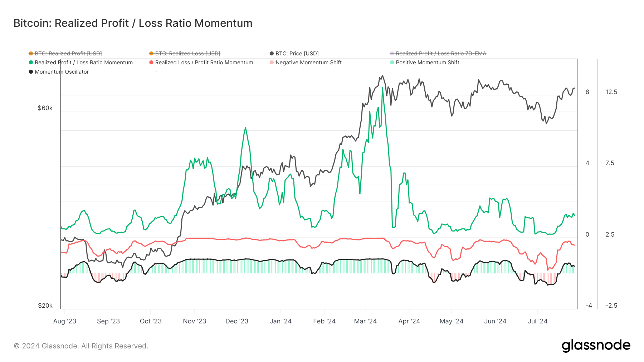Click the Jun '24 date axis label
Viewport: 644px width, 362px height.
coord(495,321)
